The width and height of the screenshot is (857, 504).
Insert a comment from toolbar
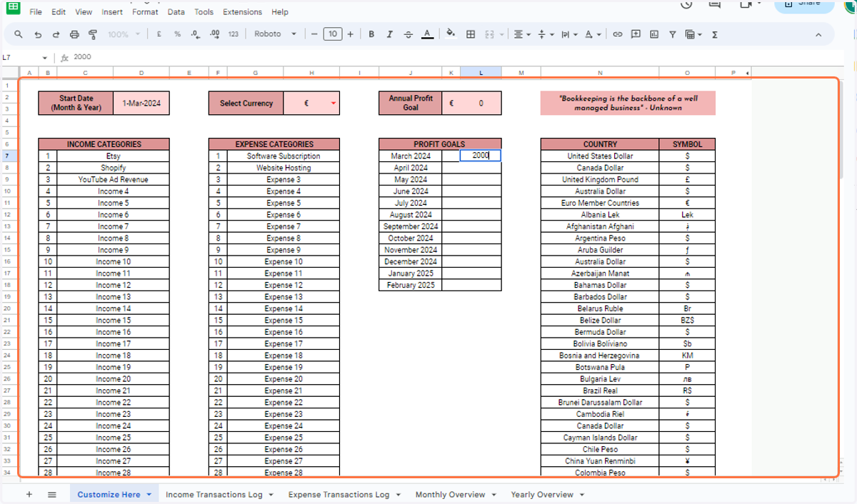[x=636, y=34]
